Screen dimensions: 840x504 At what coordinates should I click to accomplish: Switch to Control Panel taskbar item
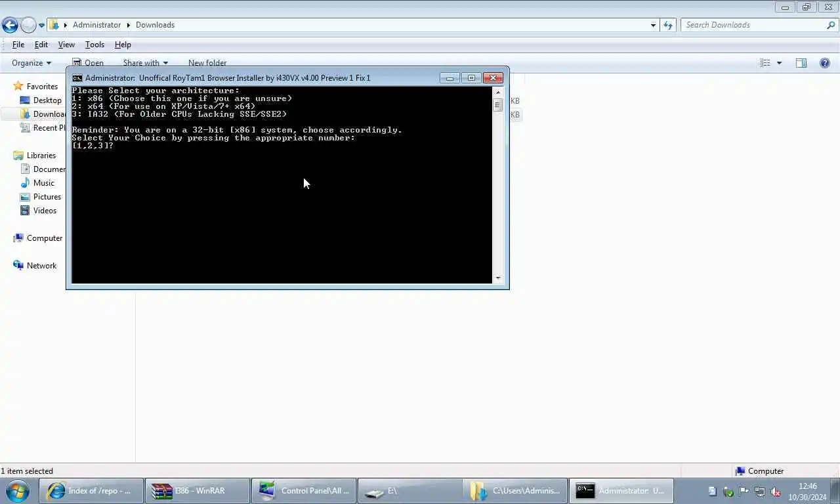(x=304, y=491)
